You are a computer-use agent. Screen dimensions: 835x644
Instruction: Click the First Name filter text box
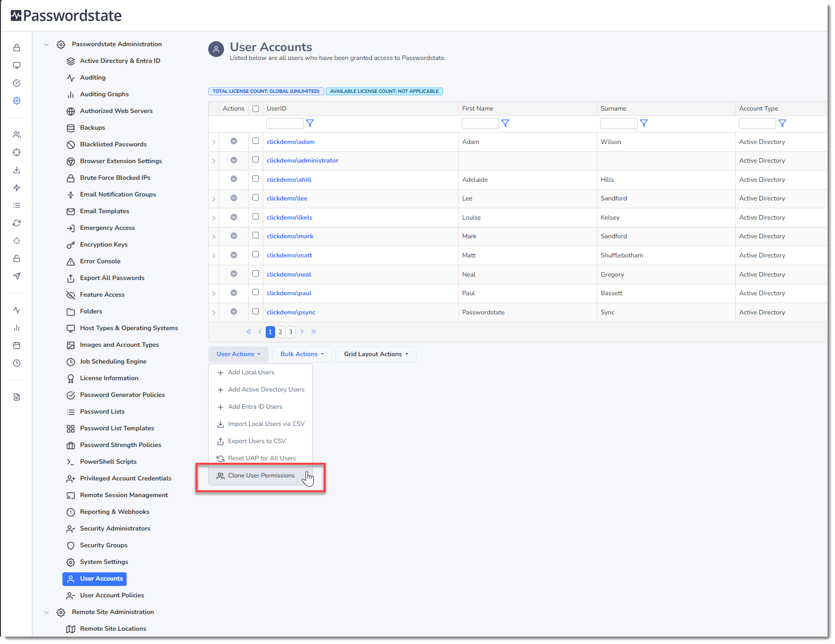480,123
